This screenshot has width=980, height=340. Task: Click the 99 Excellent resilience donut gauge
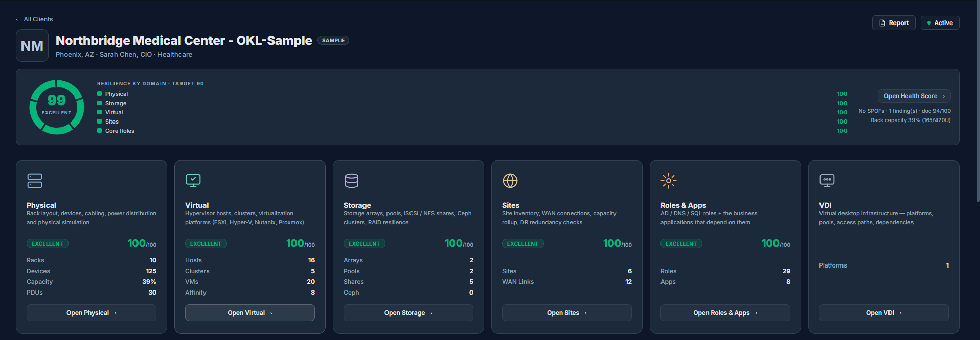[x=57, y=107]
